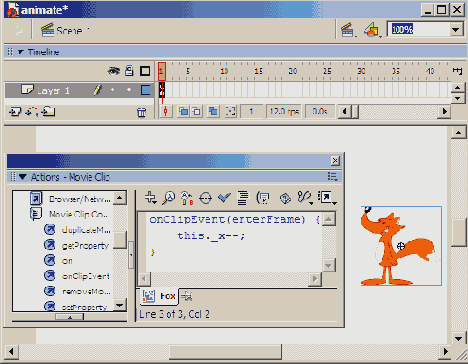
Task: Click the 0.0s elapsed time box
Action: 320,111
